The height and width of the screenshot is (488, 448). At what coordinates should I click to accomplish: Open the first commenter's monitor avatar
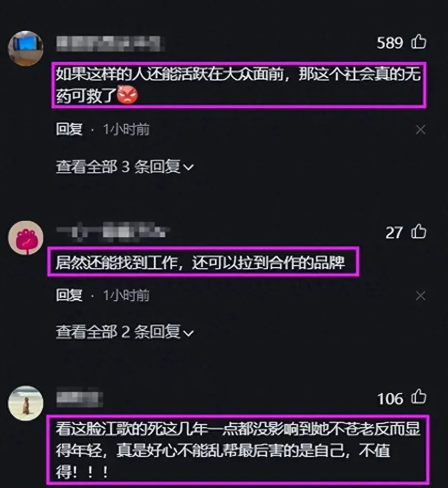pos(25,48)
